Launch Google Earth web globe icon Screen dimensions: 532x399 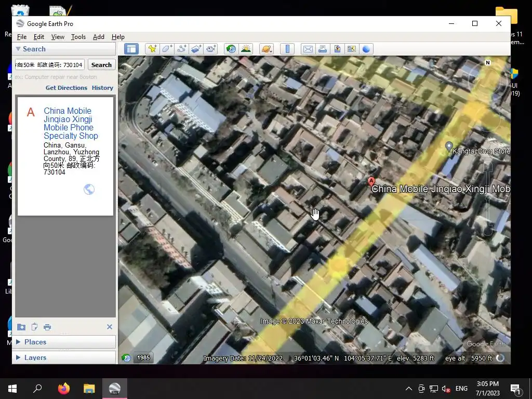point(366,49)
